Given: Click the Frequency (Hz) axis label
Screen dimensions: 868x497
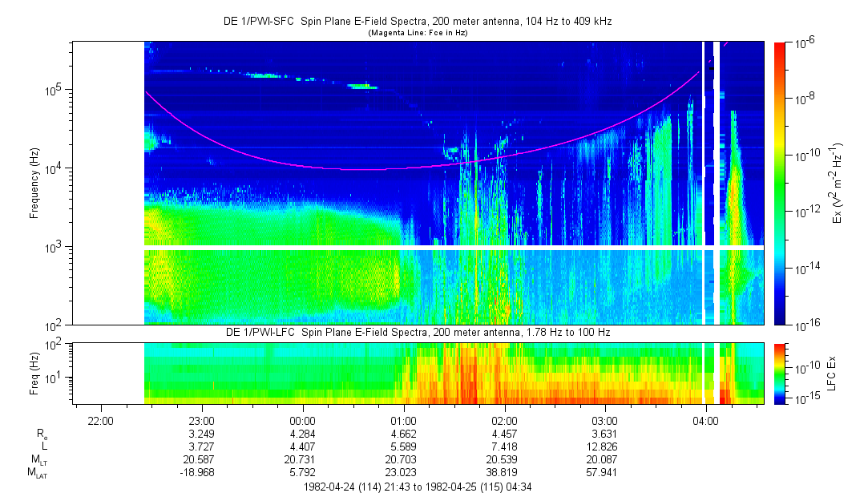Looking at the screenshot, I should [34, 183].
